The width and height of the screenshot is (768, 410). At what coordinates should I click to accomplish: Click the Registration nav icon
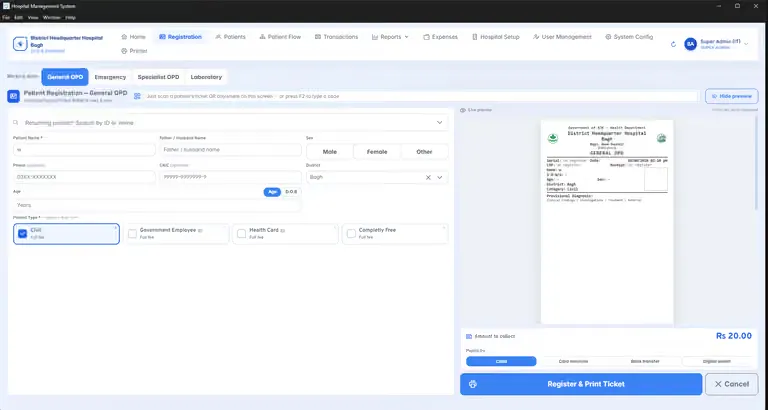pos(162,37)
